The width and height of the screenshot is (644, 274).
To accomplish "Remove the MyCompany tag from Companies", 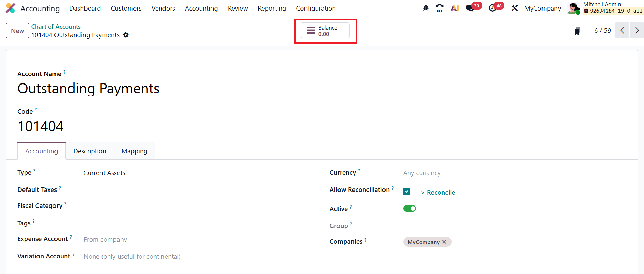I will click(x=444, y=242).
